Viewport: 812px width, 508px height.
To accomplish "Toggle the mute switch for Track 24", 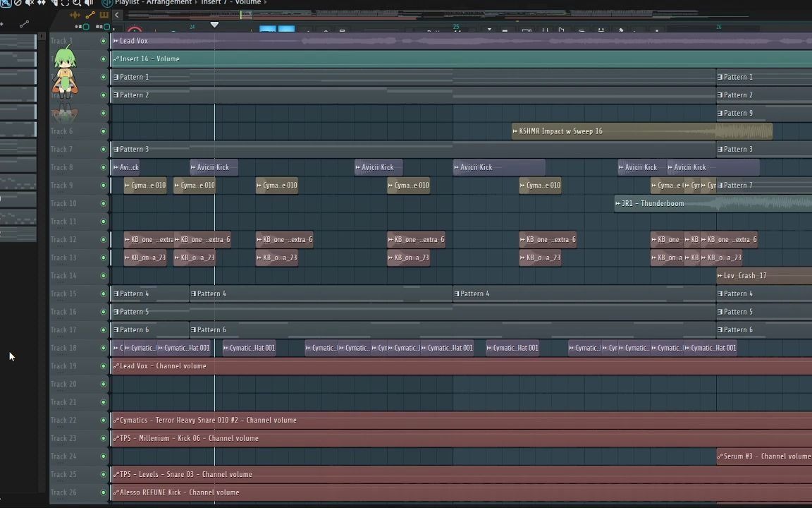I will [x=103, y=456].
